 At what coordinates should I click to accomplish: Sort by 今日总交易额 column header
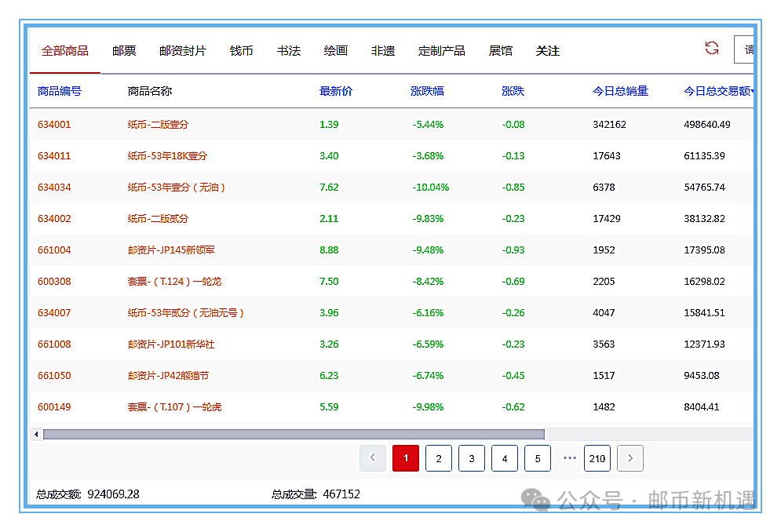point(717,91)
